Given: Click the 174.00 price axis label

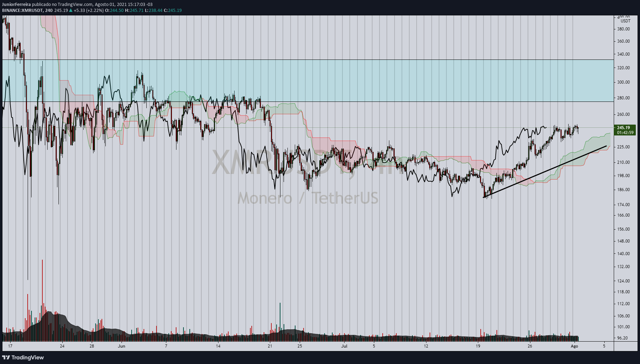Looking at the screenshot, I should (x=624, y=205).
